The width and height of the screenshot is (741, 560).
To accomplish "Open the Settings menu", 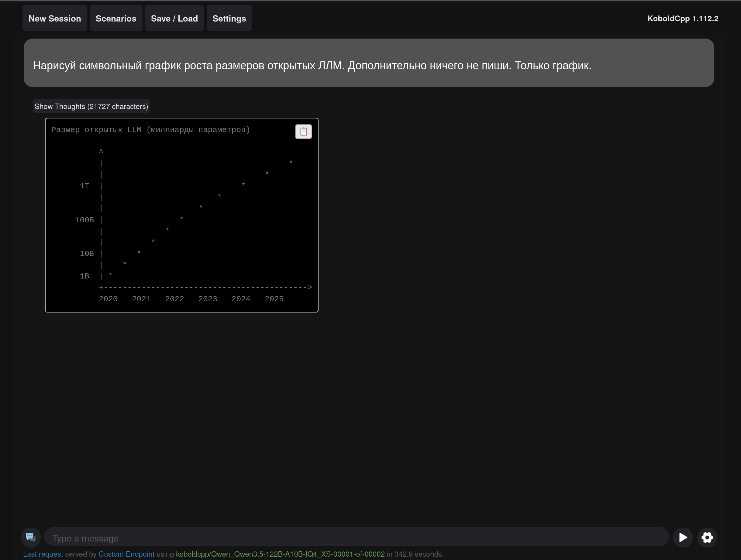I will pos(229,19).
